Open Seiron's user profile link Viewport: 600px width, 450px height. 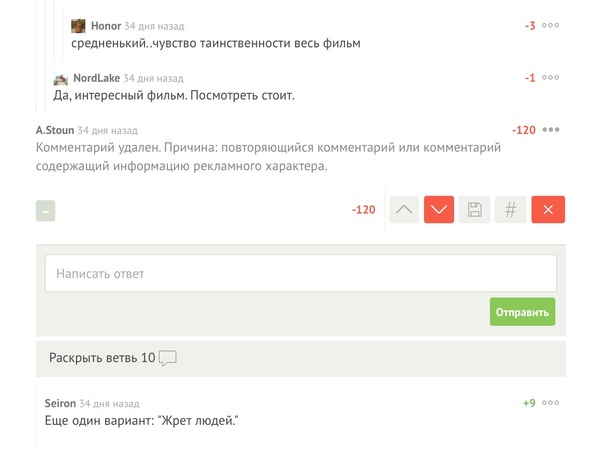(60, 403)
